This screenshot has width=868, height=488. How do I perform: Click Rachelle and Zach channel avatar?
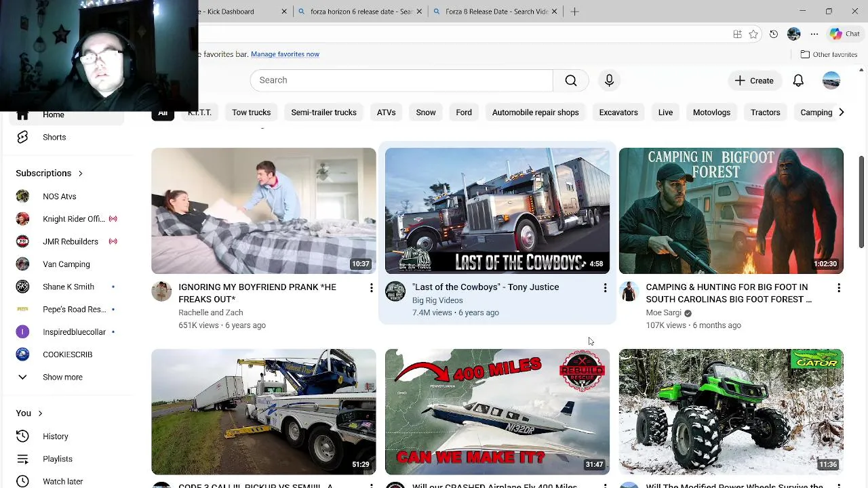pos(161,291)
